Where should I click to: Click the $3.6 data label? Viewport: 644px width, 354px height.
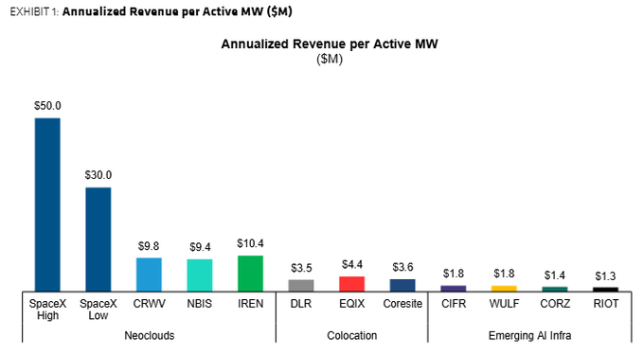coord(402,267)
